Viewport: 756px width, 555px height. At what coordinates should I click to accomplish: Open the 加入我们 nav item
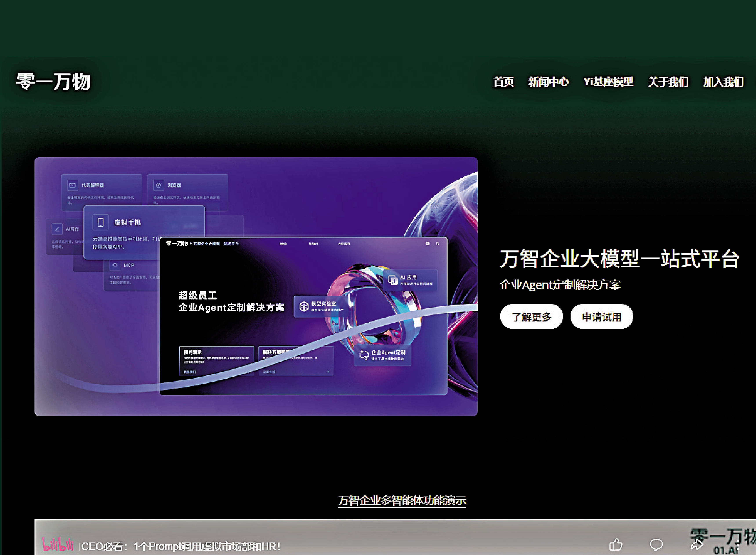[723, 82]
